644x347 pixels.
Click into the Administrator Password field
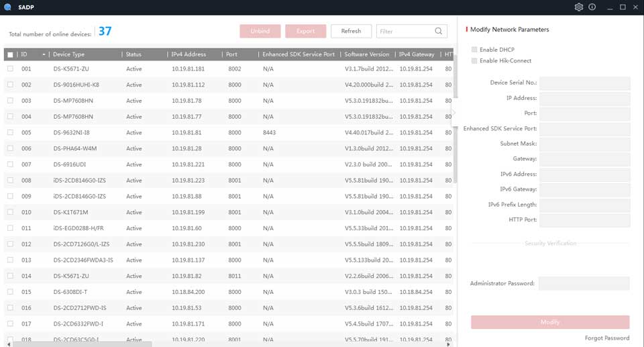pyautogui.click(x=584, y=283)
